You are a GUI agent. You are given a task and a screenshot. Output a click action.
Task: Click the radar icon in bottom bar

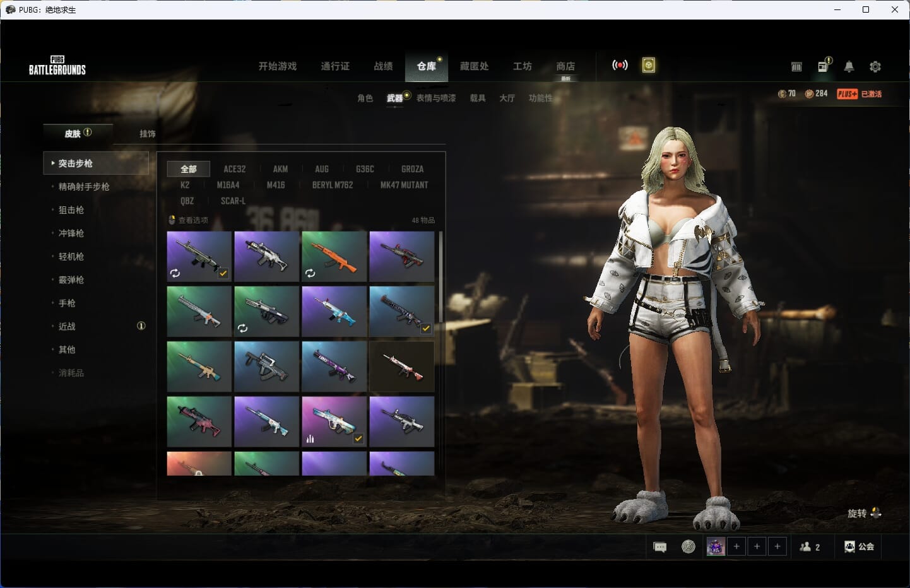tap(688, 546)
